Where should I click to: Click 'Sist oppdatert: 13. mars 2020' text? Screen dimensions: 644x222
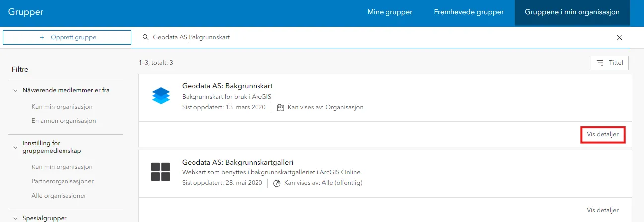(224, 107)
